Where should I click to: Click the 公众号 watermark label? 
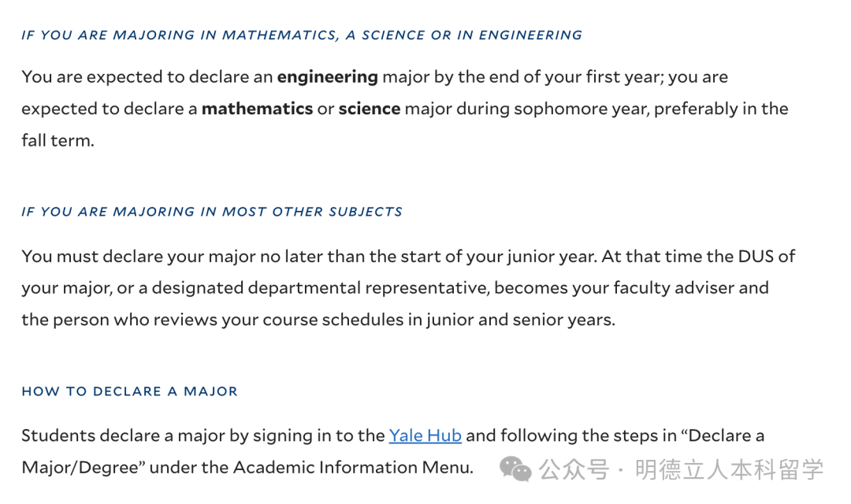(x=575, y=470)
